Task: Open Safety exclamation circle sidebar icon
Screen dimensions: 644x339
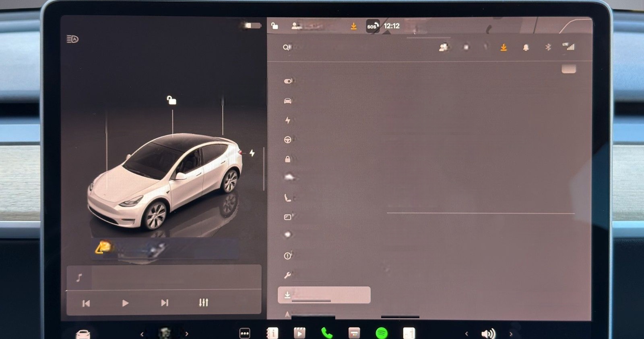Action: [287, 256]
